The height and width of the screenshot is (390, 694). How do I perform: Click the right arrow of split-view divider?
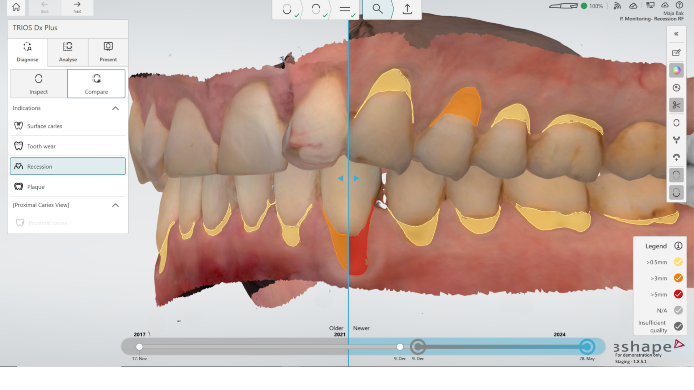click(x=356, y=178)
